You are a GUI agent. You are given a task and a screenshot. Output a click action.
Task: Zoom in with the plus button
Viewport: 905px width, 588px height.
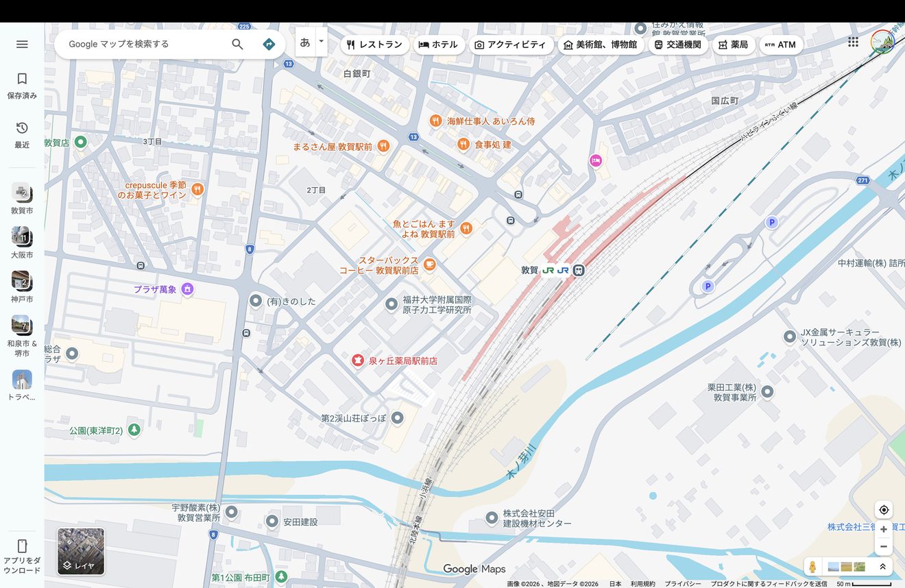tap(884, 529)
